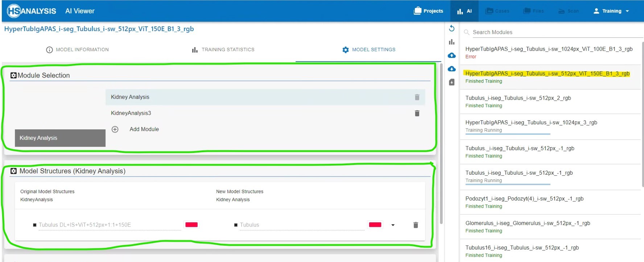Select the grey Kidney Analysis button
Image resolution: width=644 pixels, height=262 pixels.
pos(60,138)
